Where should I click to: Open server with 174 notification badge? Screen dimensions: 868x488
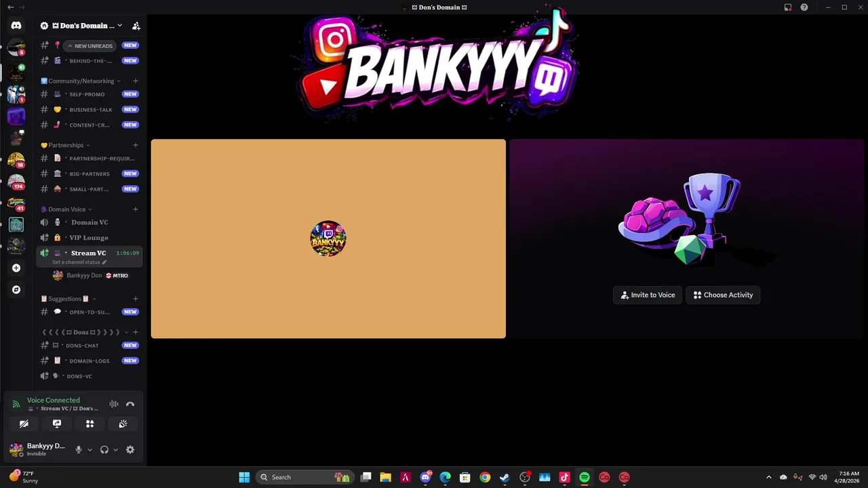click(x=16, y=182)
